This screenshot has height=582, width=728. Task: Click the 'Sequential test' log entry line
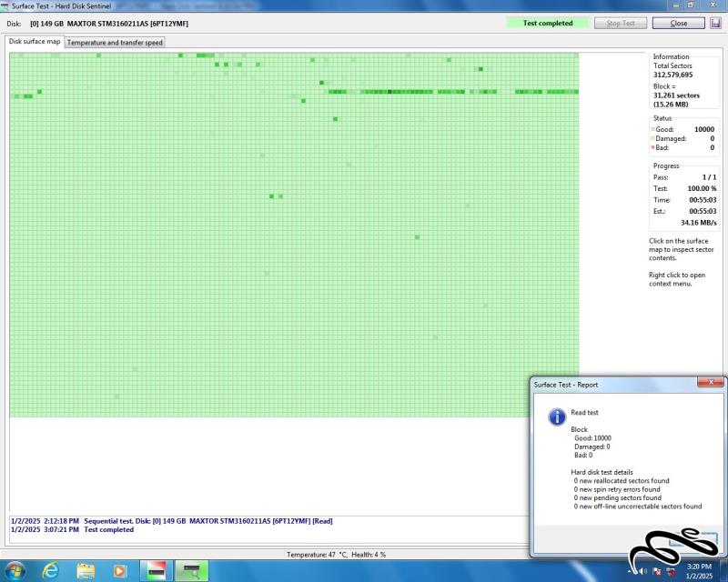coord(172,521)
